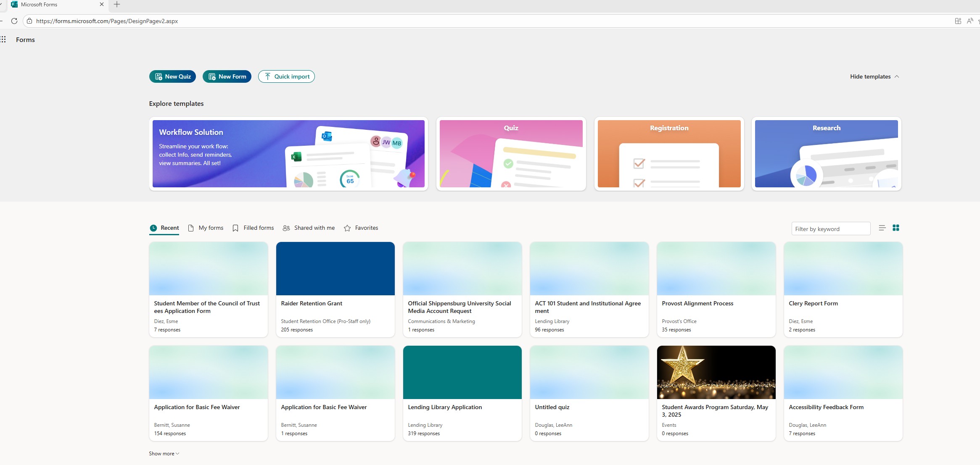Open the Workflow Solution template card
The width and height of the screenshot is (980, 465).
pos(288,154)
